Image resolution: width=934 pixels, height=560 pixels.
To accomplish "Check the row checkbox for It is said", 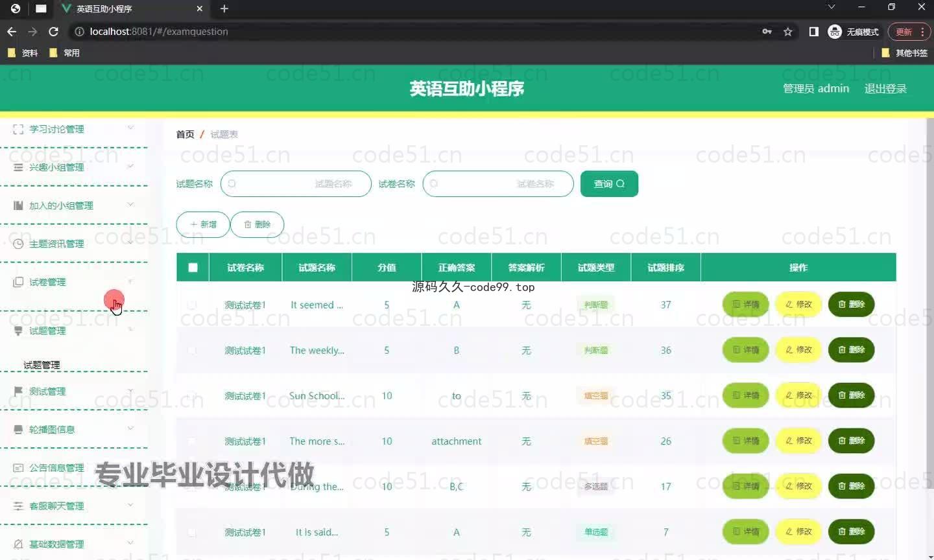I will point(192,532).
